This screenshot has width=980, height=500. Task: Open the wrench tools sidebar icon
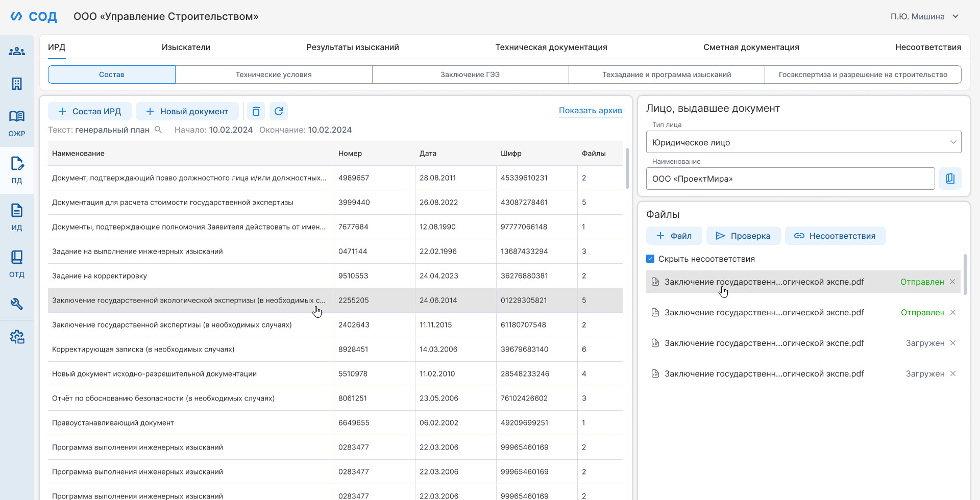(17, 304)
